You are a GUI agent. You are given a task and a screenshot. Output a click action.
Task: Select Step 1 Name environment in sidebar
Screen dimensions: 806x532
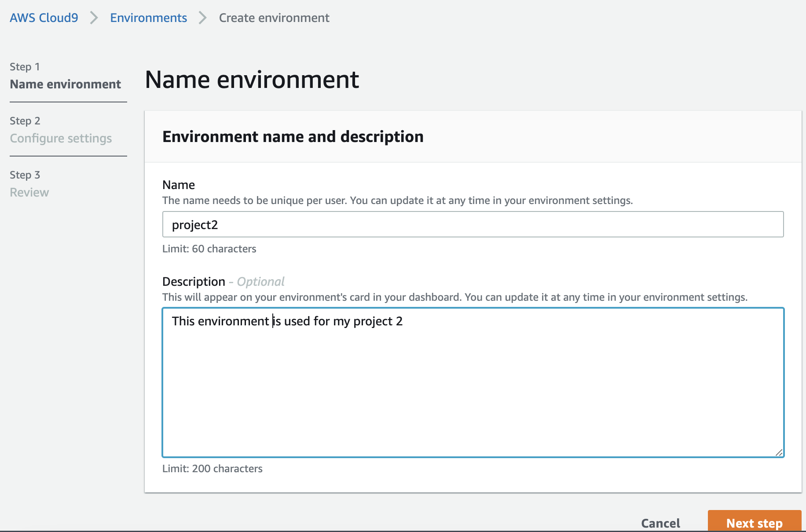click(66, 84)
